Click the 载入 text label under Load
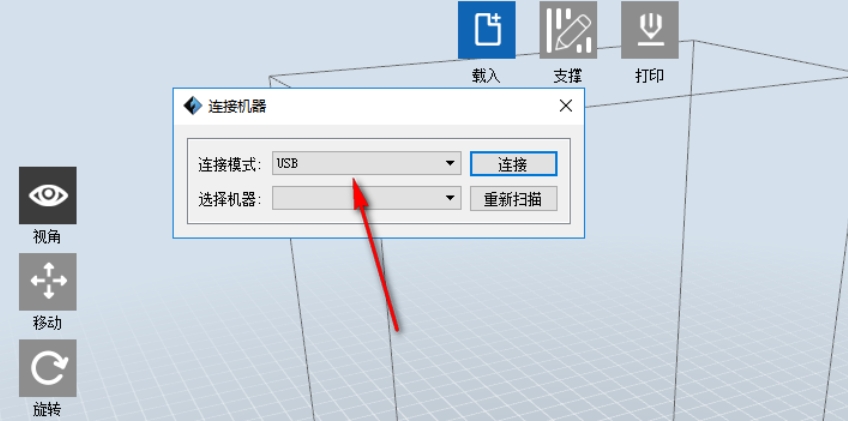 click(486, 76)
